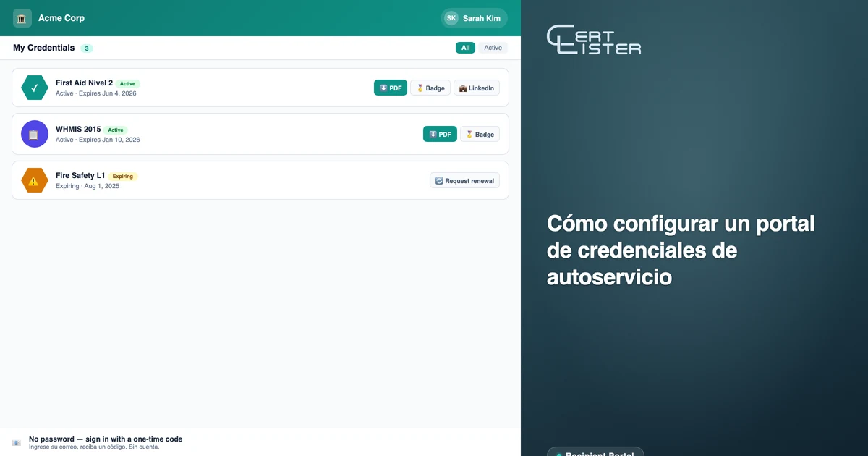Open Badge for WHMIS 2015

[480, 134]
